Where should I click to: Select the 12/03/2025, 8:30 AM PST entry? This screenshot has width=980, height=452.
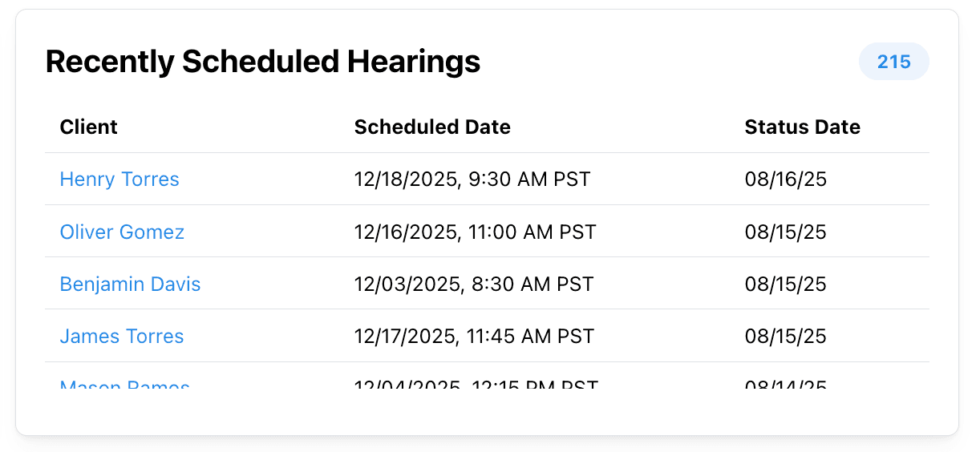pyautogui.click(x=473, y=284)
